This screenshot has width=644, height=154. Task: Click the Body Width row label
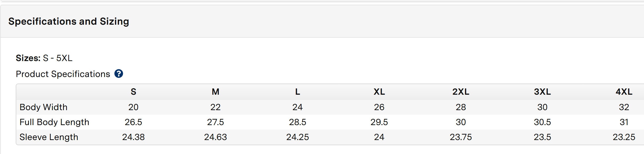coord(43,107)
